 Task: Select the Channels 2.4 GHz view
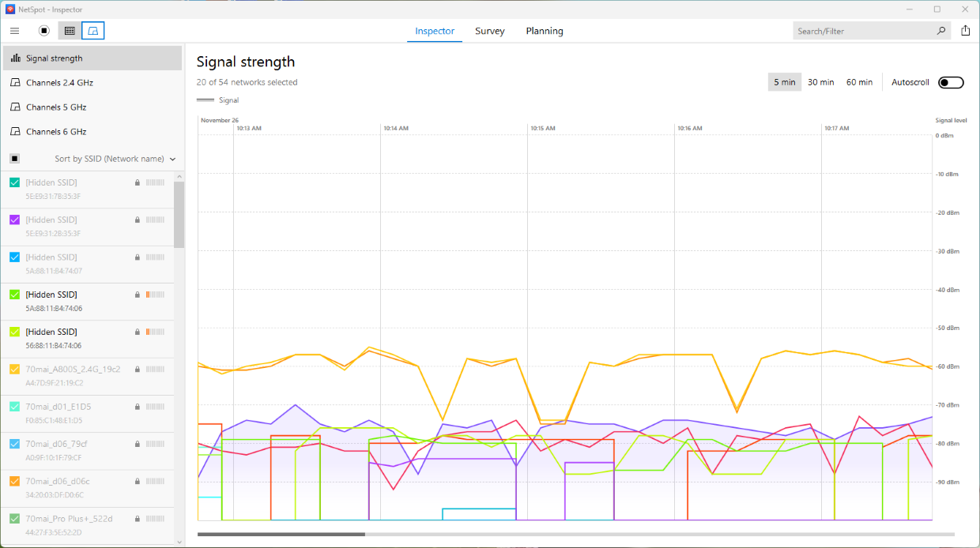click(61, 82)
